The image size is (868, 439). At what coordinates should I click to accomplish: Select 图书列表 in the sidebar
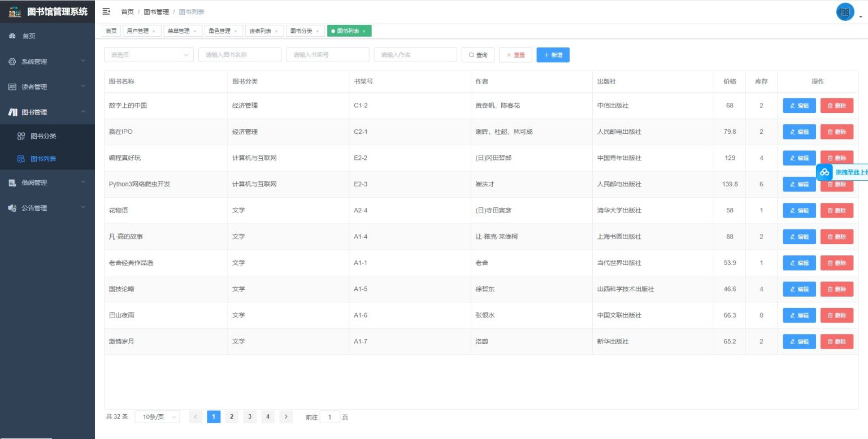pos(43,159)
